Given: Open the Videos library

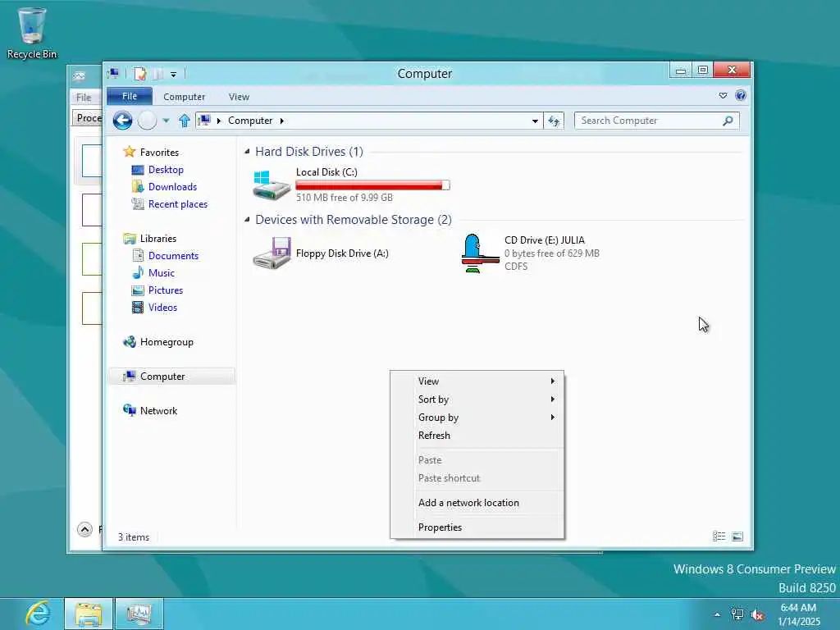Looking at the screenshot, I should [x=162, y=308].
